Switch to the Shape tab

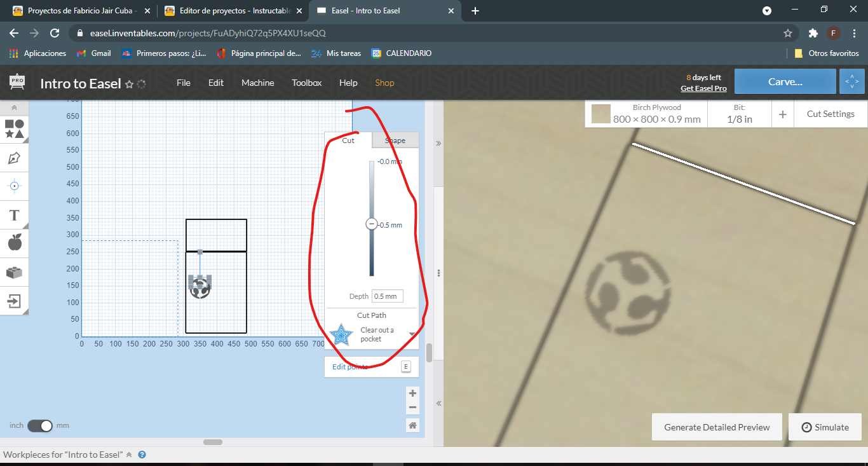coord(395,140)
